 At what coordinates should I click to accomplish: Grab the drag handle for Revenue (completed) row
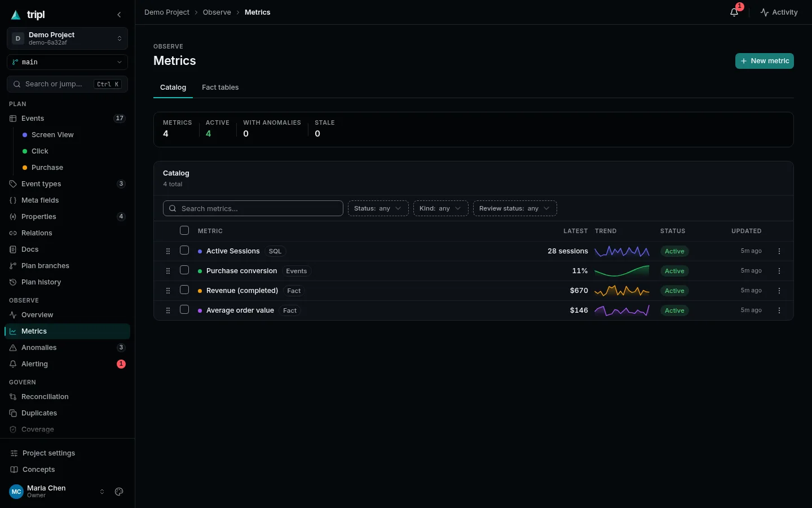point(168,291)
